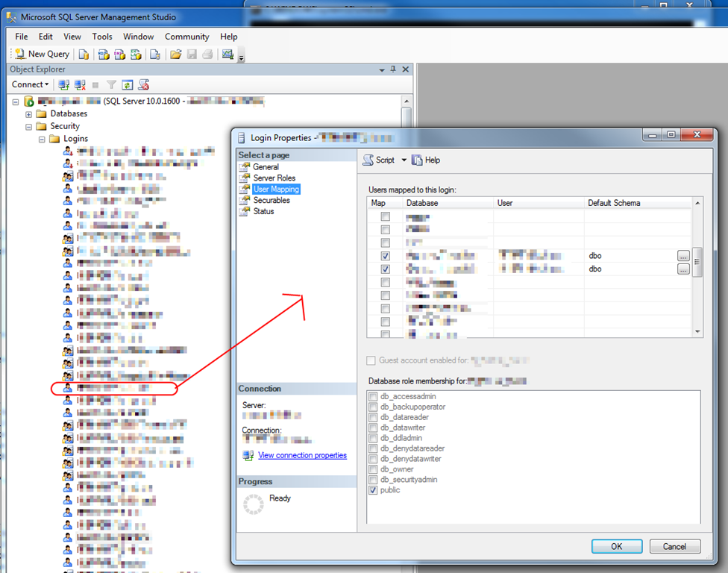Tick the db_denydatareader checkbox
The height and width of the screenshot is (573, 728).
coord(373,448)
